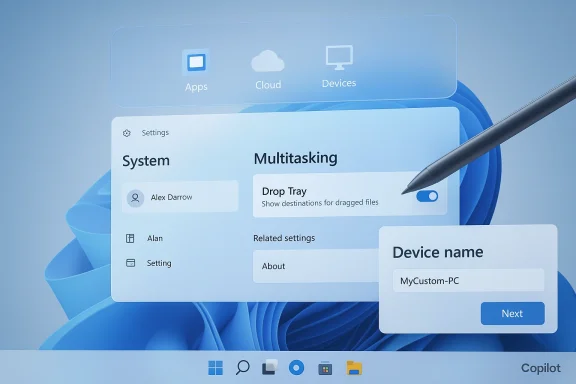Open File Explorer folder on the taskbar
The width and height of the screenshot is (576, 384).
tap(354, 368)
